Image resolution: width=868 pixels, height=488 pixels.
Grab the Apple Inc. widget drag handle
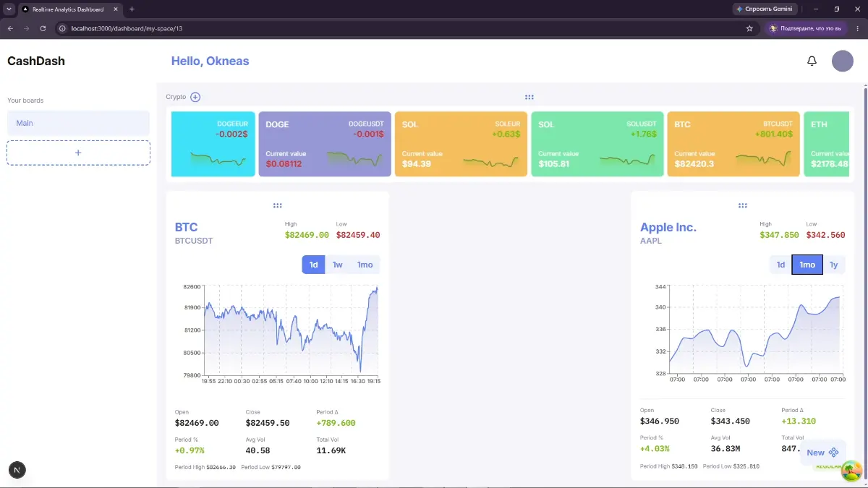click(742, 205)
